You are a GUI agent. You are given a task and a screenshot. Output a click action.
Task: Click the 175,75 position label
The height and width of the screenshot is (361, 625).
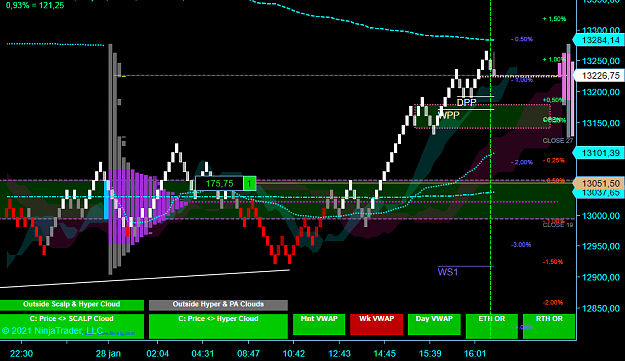[219, 184]
